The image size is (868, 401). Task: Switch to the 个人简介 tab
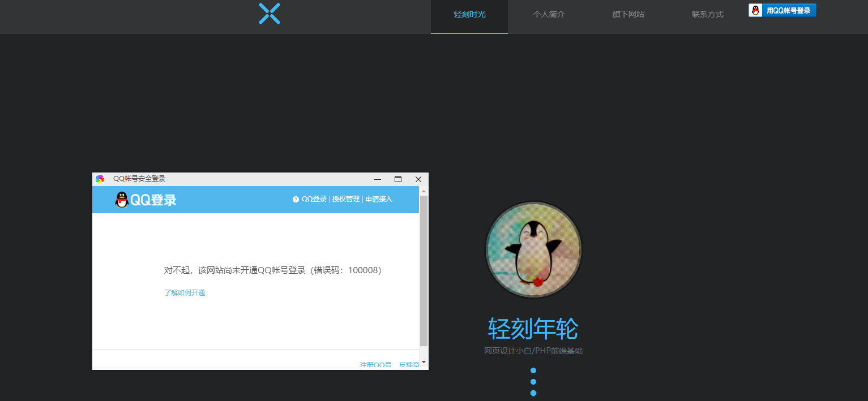pyautogui.click(x=549, y=14)
